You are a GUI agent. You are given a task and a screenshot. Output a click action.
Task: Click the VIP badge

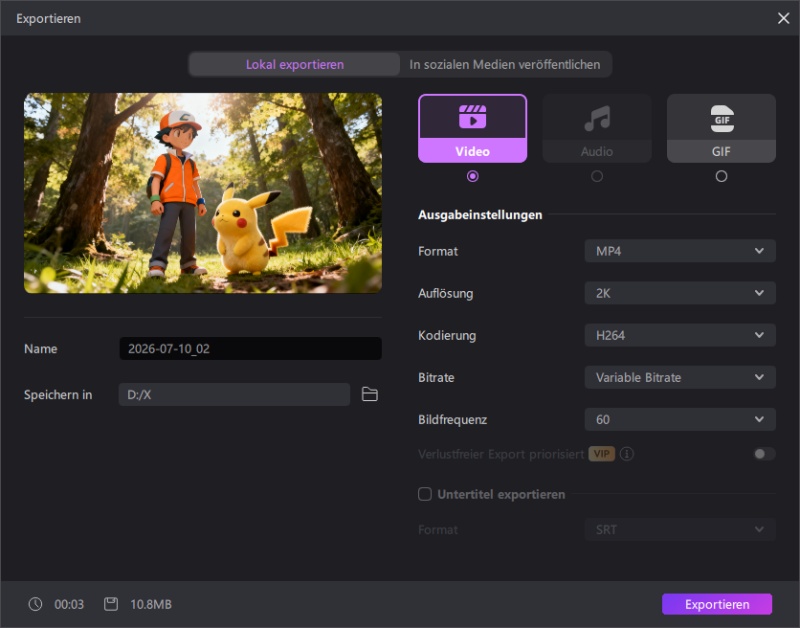[x=602, y=454]
